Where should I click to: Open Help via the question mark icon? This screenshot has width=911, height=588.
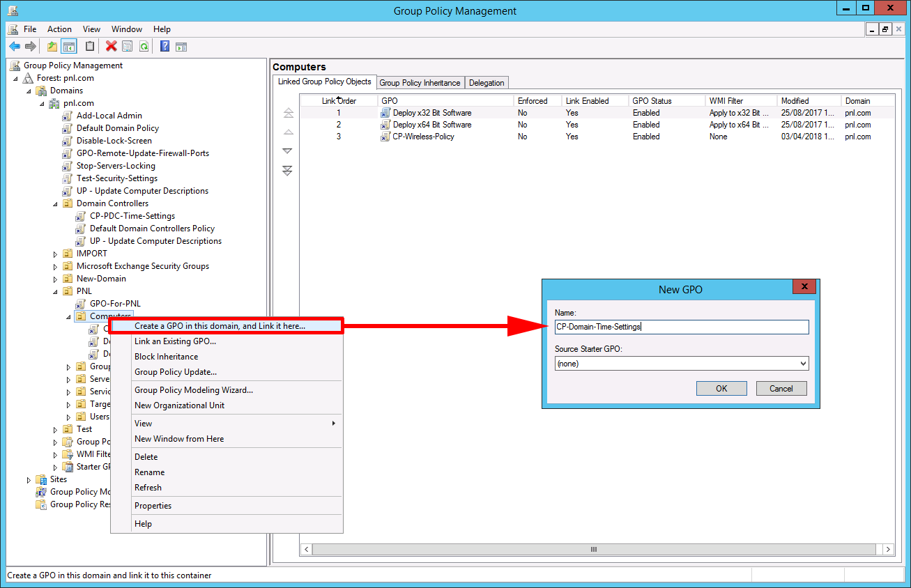coord(164,46)
